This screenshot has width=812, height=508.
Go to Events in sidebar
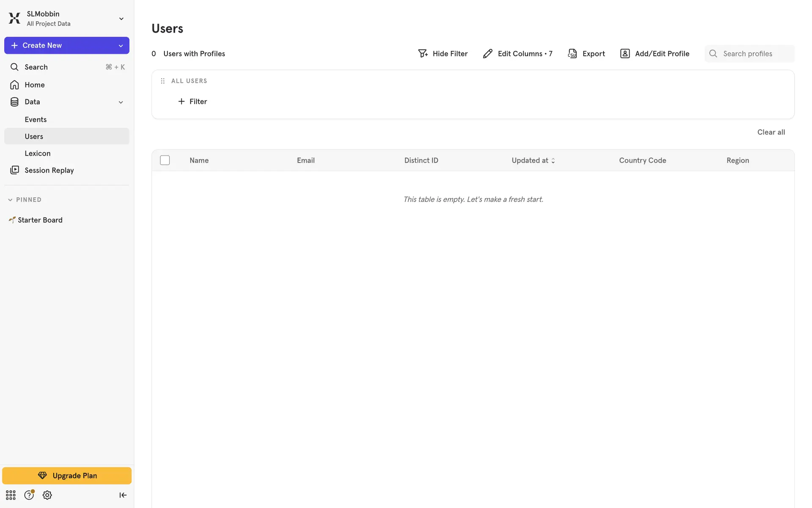[x=36, y=119]
